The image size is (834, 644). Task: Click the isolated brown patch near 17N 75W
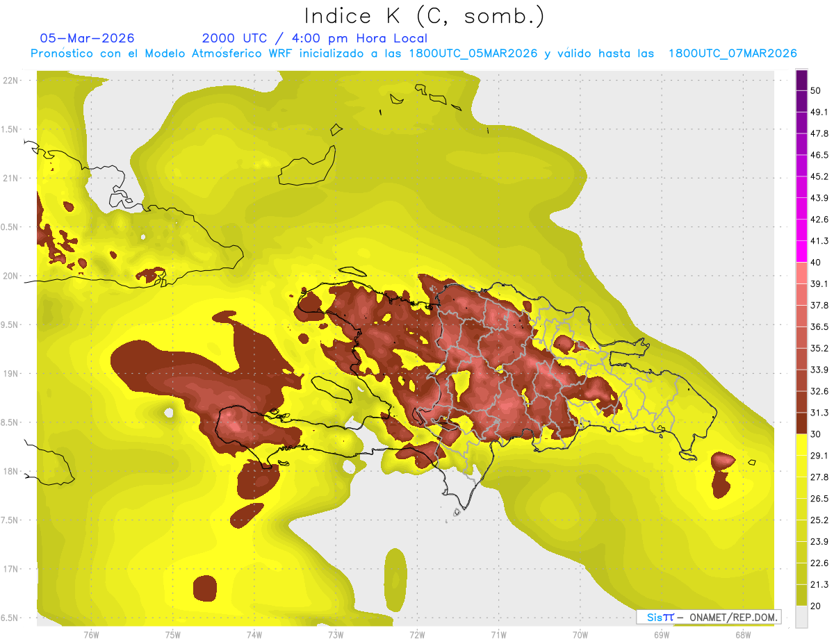[204, 588]
